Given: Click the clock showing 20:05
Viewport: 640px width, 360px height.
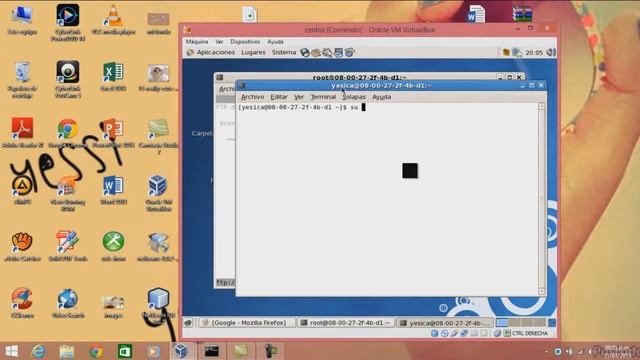Looking at the screenshot, I should coord(534,53).
